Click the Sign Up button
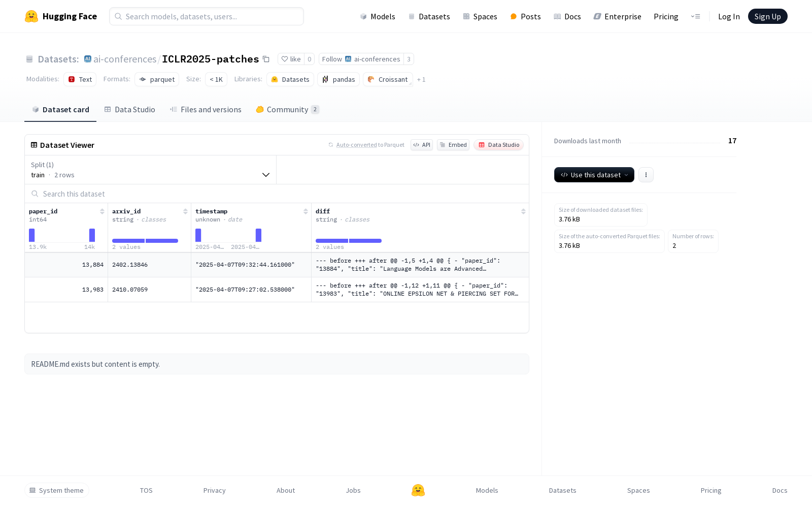 coord(767,16)
